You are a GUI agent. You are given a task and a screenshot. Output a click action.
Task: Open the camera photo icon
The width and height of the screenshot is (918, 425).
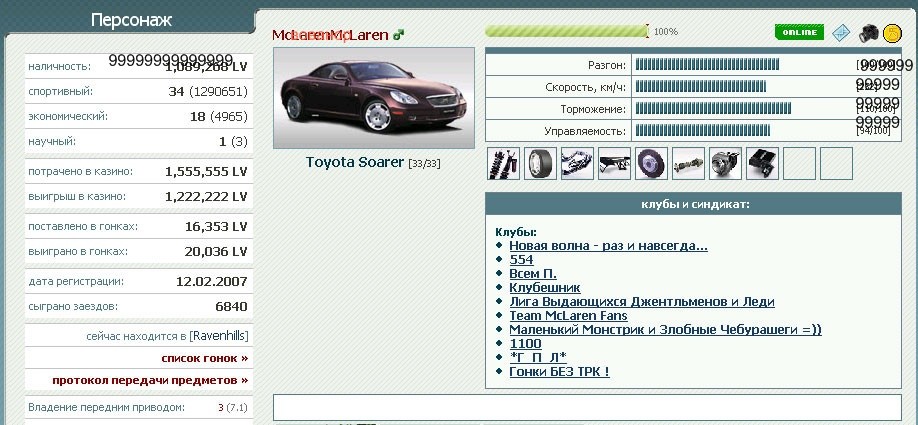click(x=869, y=33)
